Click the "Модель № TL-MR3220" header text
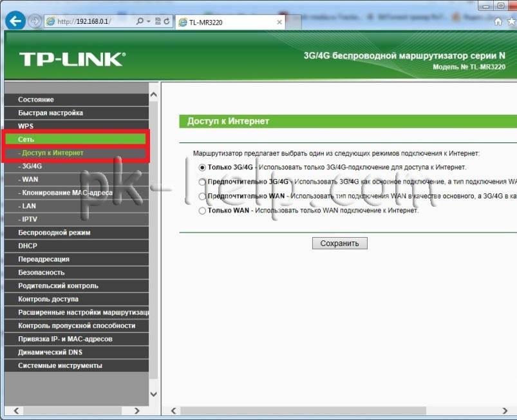The height and width of the screenshot is (420, 517). pyautogui.click(x=469, y=67)
